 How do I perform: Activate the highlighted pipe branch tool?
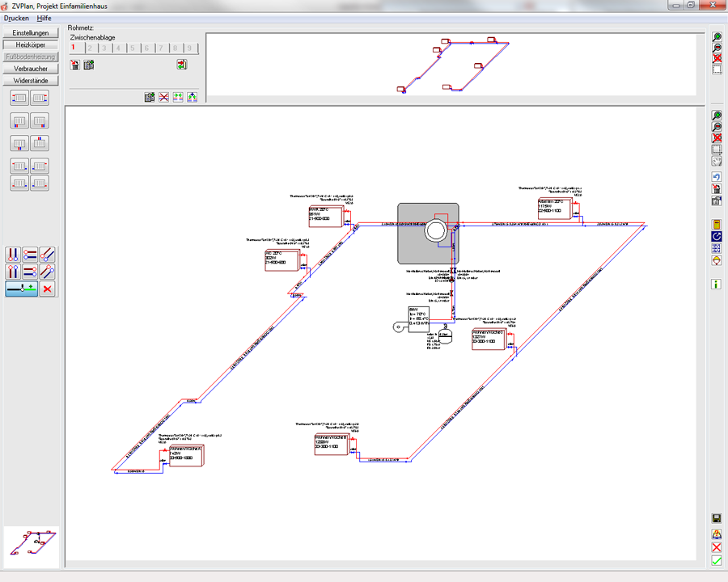21,289
